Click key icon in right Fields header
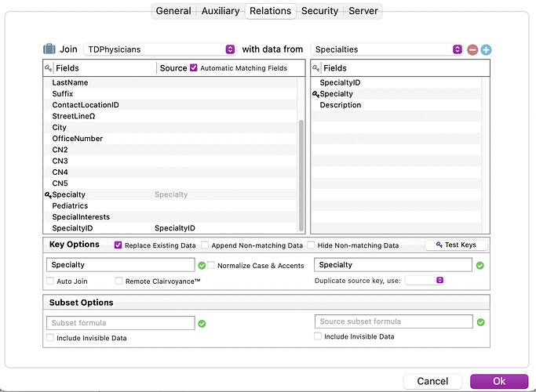Viewport: 536px width, 392px height. tap(315, 68)
